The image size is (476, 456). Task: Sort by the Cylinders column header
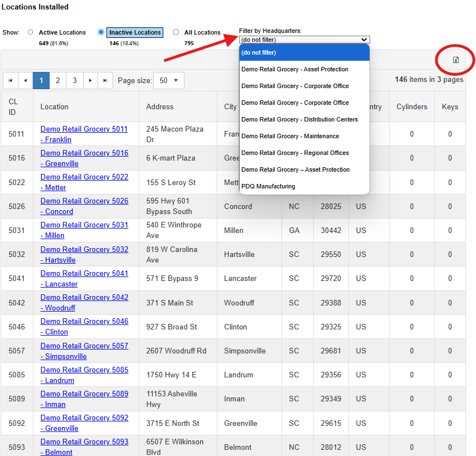[412, 107]
